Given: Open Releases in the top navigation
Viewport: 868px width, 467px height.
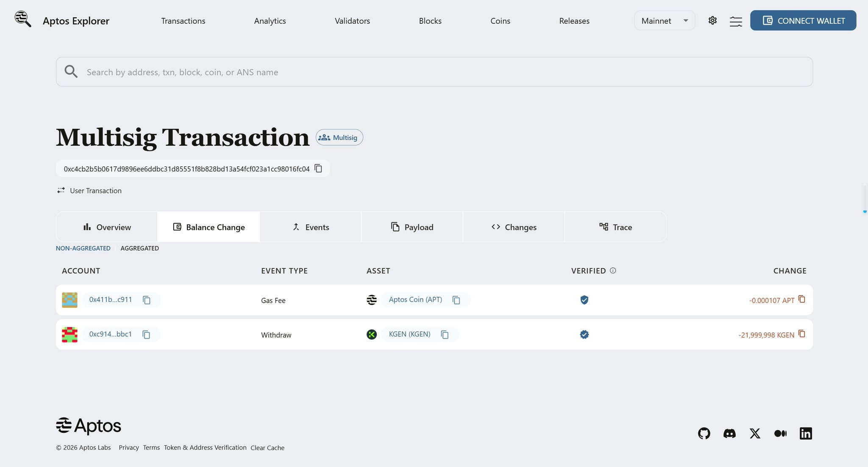Looking at the screenshot, I should [574, 21].
